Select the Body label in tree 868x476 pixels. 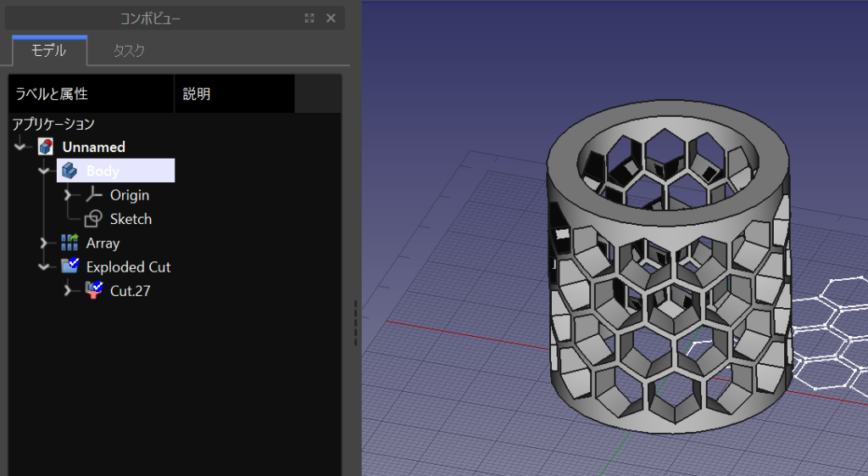tap(103, 171)
